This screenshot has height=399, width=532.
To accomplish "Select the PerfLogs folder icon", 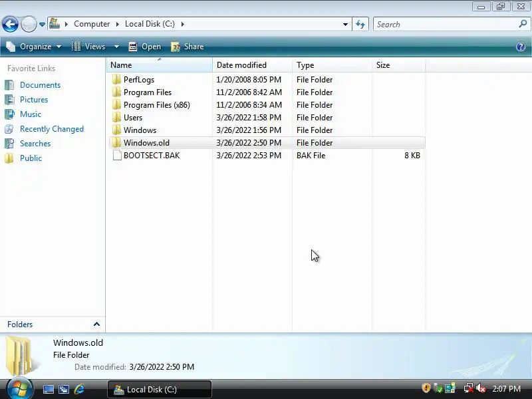I will pos(116,79).
